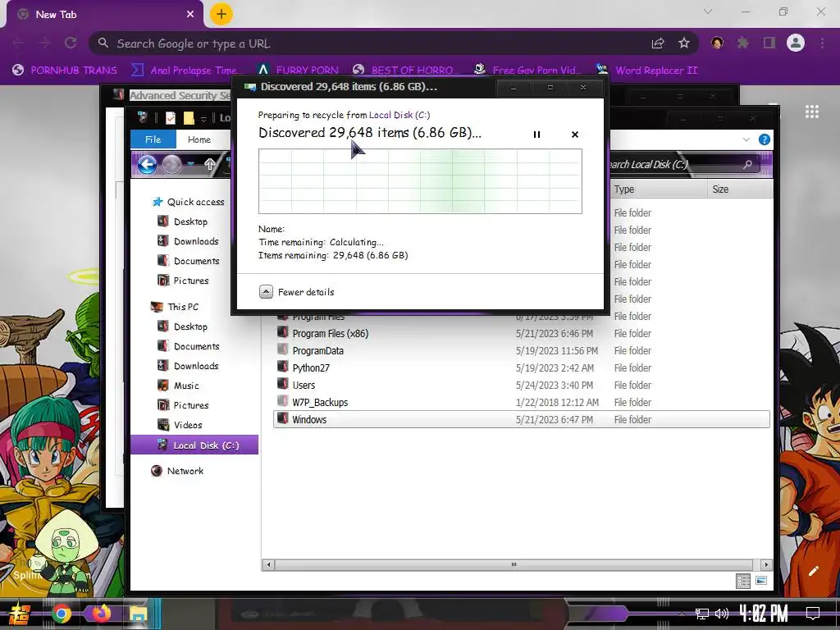The height and width of the screenshot is (630, 840).
Task: Sort files by Type column
Action: 659,189
